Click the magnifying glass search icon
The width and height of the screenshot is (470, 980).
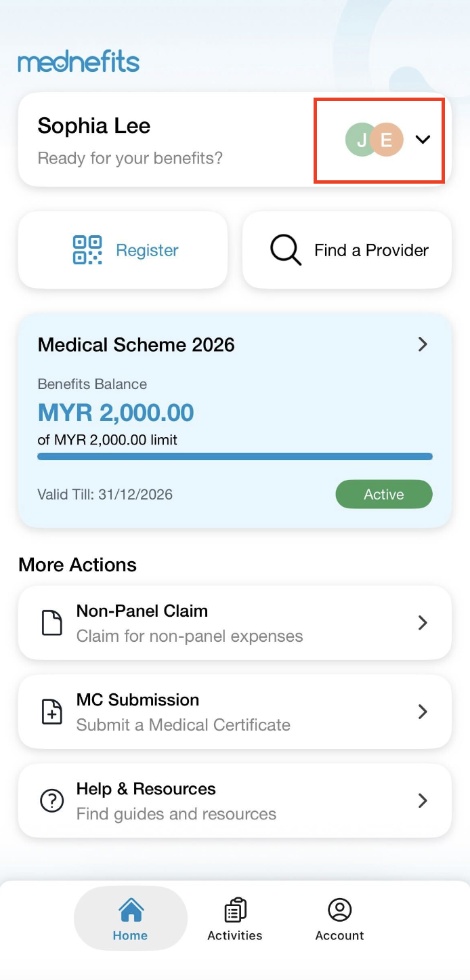click(286, 250)
